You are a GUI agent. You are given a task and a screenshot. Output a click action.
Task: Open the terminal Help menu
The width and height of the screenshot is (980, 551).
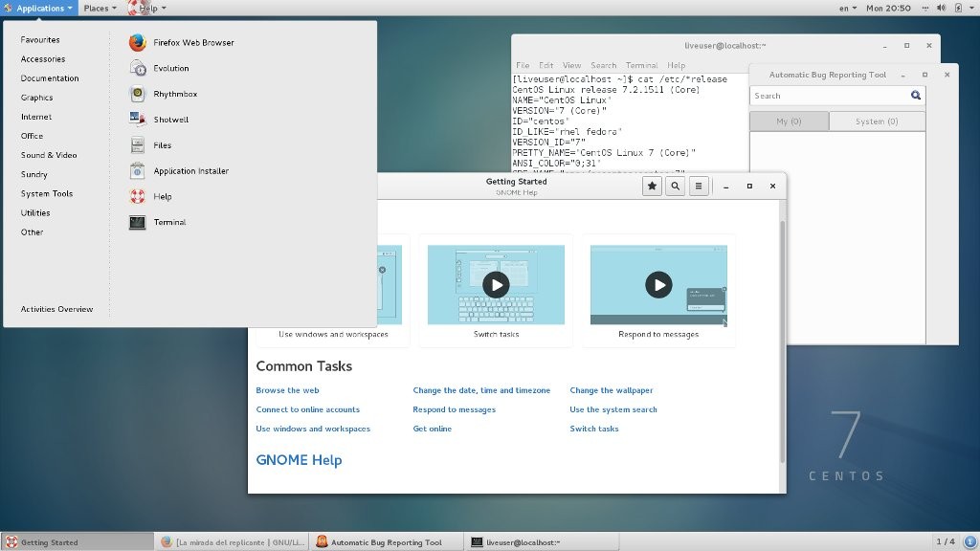click(676, 65)
